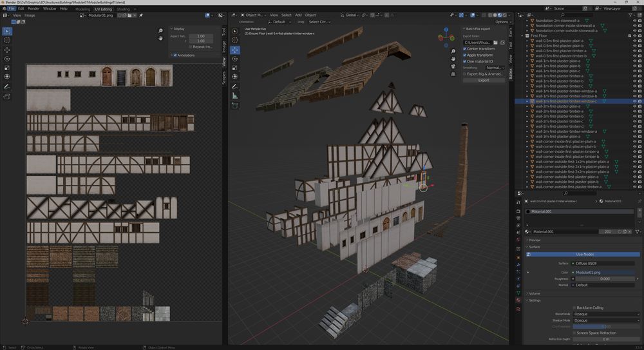Select the Cursor tool in UV editor toolbar
The width and height of the screenshot is (644, 350).
point(7,40)
